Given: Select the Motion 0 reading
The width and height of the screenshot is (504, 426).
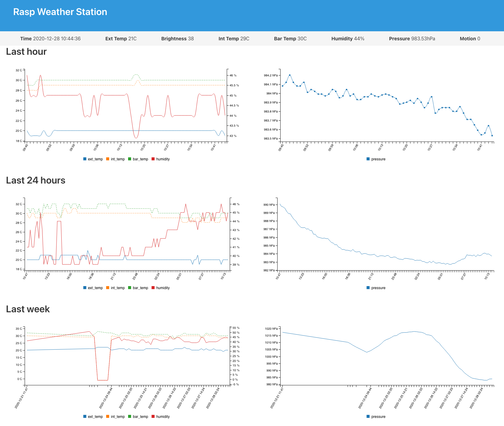Looking at the screenshot, I should 470,39.
